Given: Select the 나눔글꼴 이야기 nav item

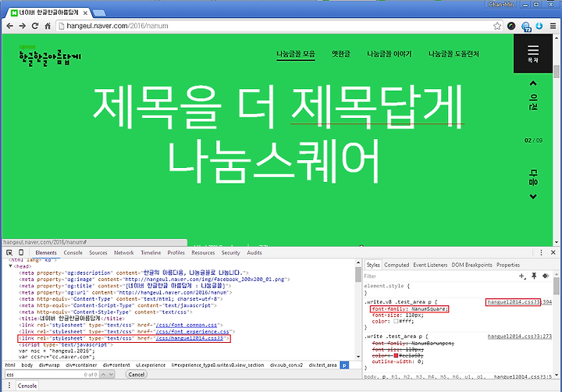Looking at the screenshot, I should 389,54.
